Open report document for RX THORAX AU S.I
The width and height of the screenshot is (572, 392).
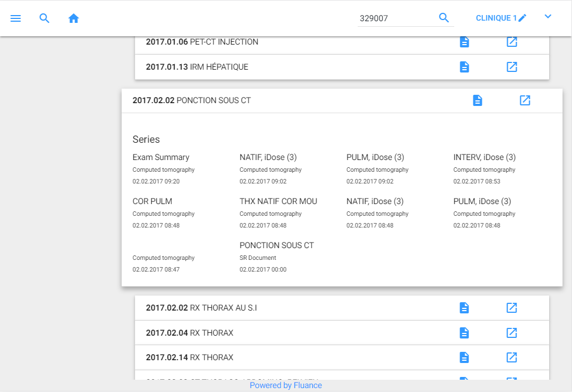pyautogui.click(x=464, y=308)
